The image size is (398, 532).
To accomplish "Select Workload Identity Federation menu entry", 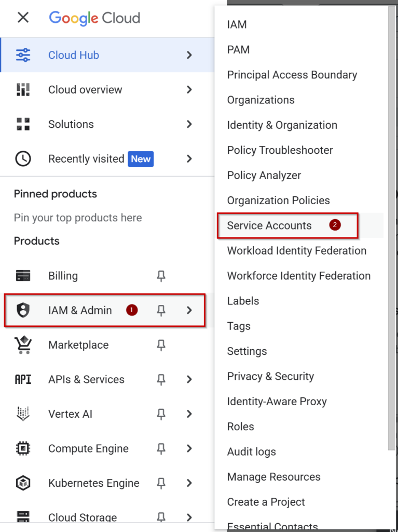I will (x=297, y=251).
